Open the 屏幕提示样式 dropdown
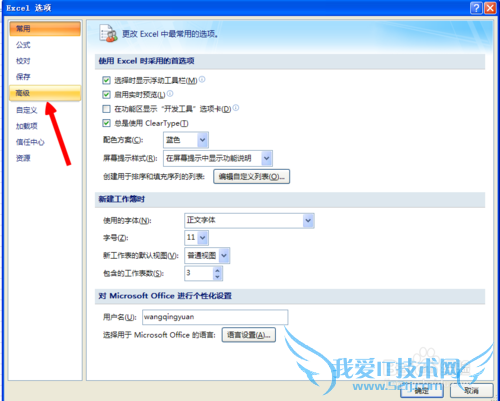The image size is (500, 401). coord(218,158)
